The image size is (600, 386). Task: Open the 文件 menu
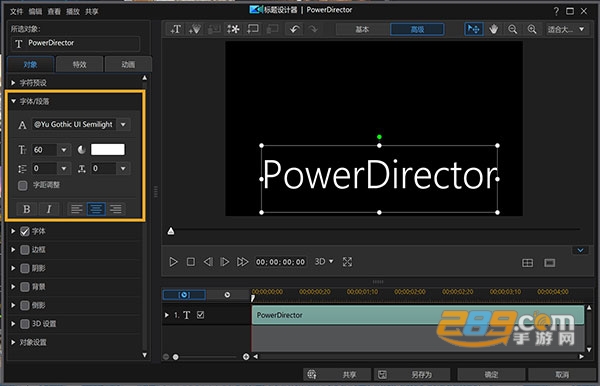[x=16, y=11]
